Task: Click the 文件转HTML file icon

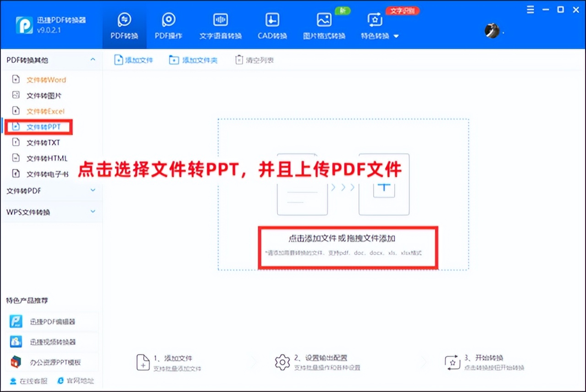Action: pos(16,158)
